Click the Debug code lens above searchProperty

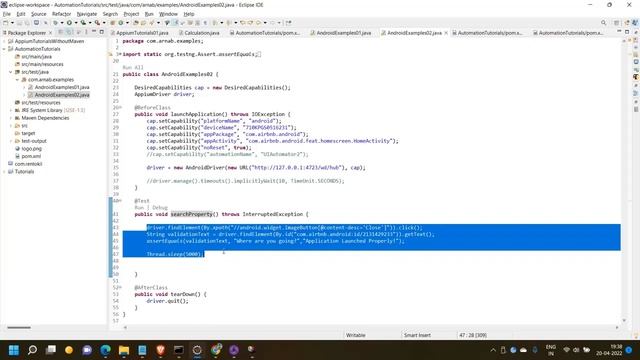[160, 207]
